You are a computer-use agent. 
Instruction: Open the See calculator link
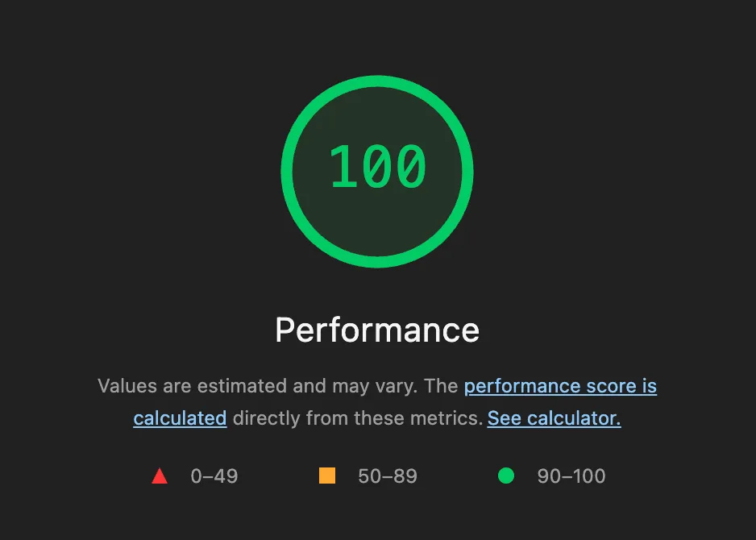coord(553,418)
